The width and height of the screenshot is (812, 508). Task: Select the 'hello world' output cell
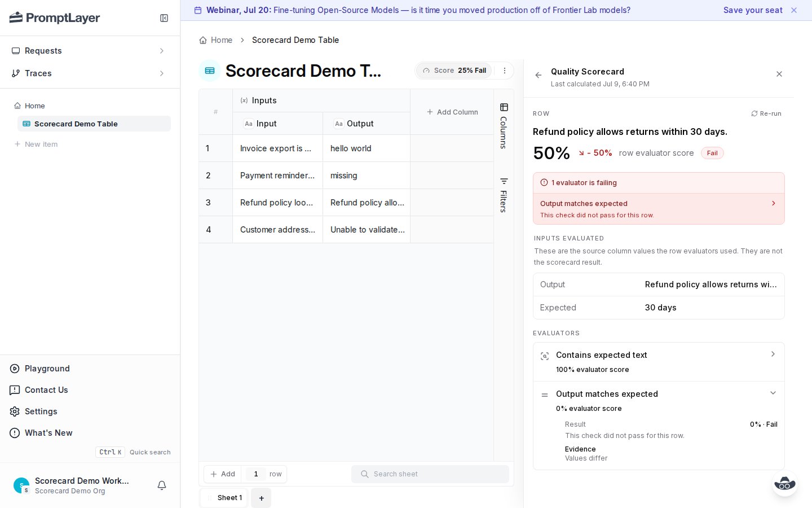[367, 148]
